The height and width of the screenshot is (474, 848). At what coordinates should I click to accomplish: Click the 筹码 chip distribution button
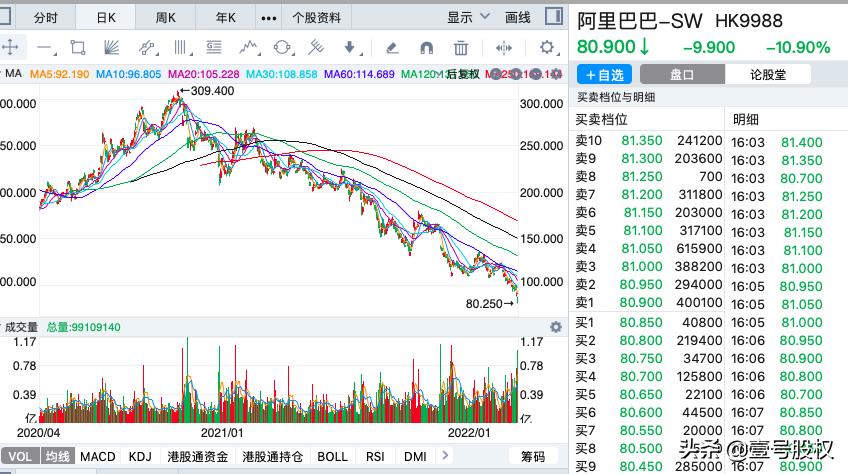533,457
